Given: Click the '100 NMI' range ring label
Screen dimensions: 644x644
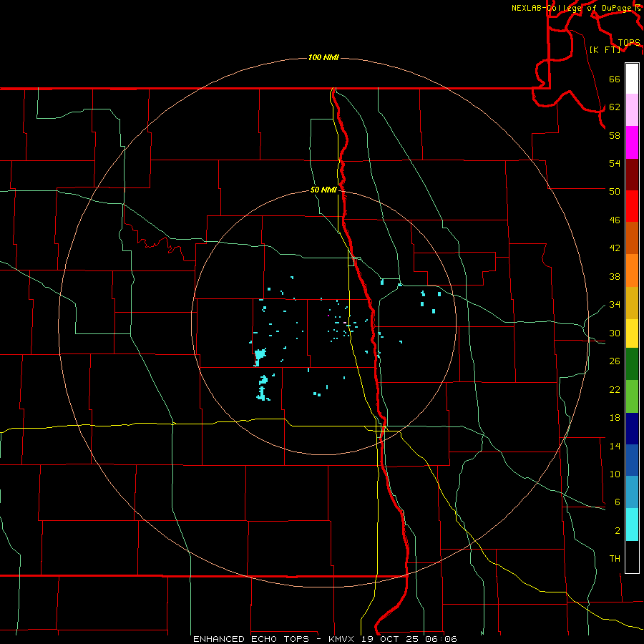Looking at the screenshot, I should [x=323, y=57].
